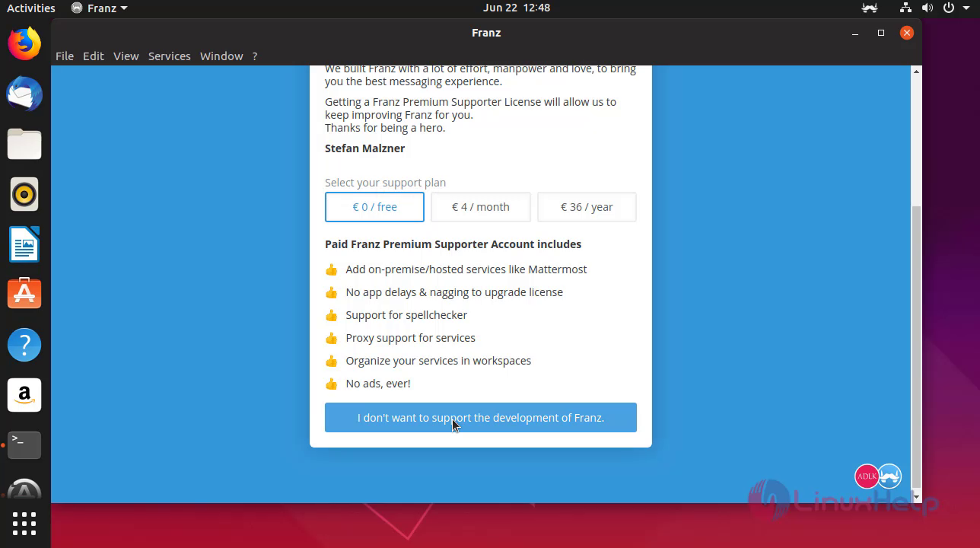Open the Services menu
980x548 pixels.
170,56
